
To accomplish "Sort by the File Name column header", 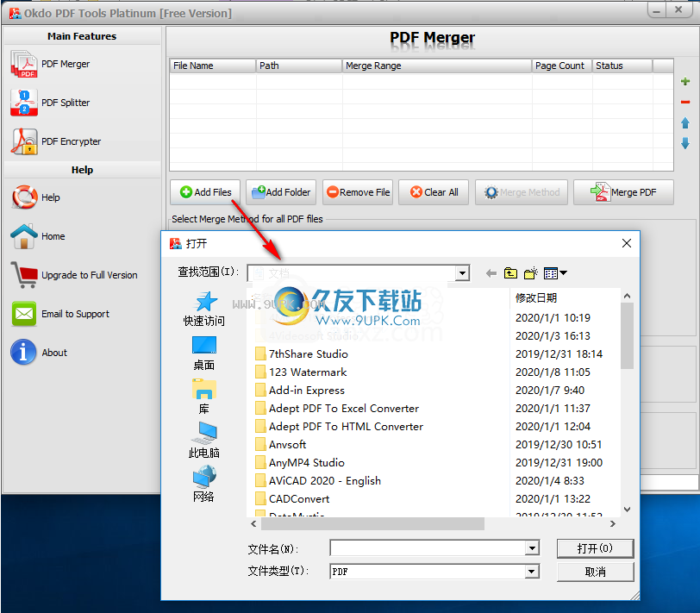I will 213,66.
